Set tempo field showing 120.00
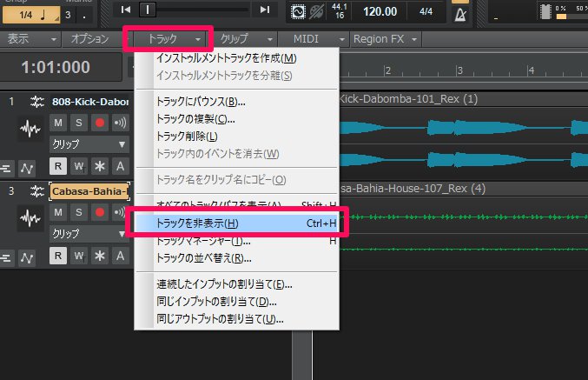The width and height of the screenshot is (588, 380). [380, 11]
